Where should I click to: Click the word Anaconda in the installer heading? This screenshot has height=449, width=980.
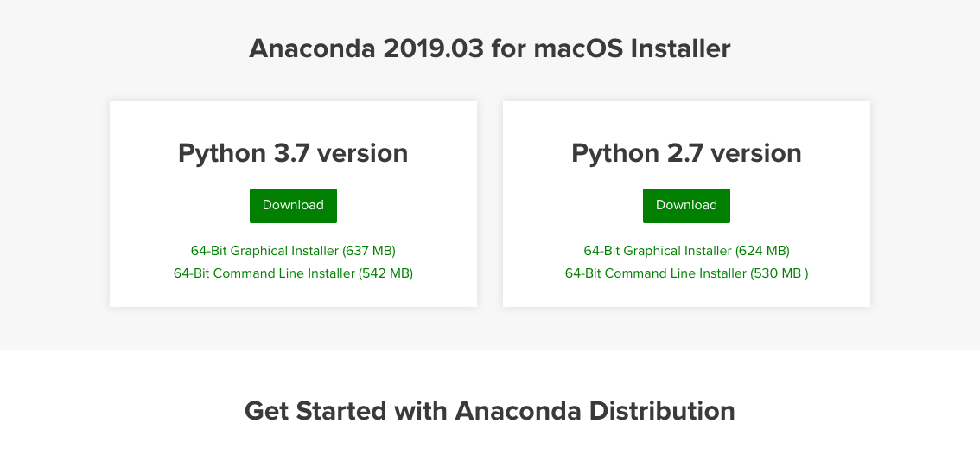pyautogui.click(x=312, y=48)
